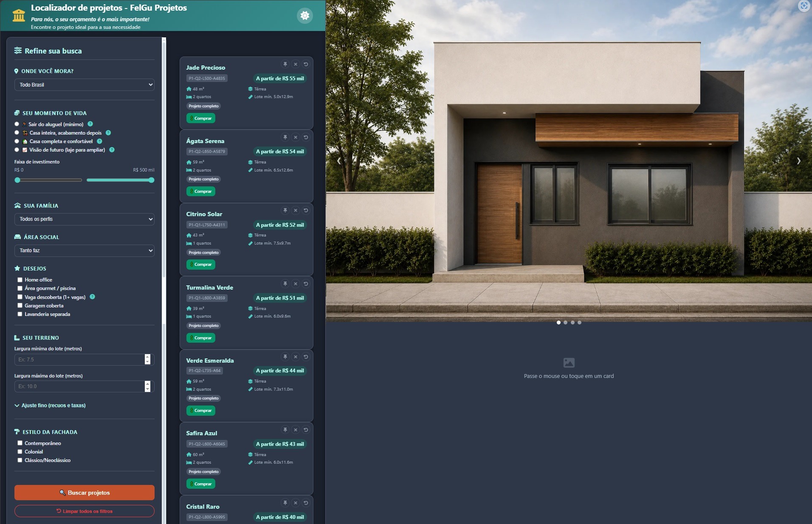The height and width of the screenshot is (524, 812).
Task: Click the capture icon at top-right of image
Action: coord(804,6)
